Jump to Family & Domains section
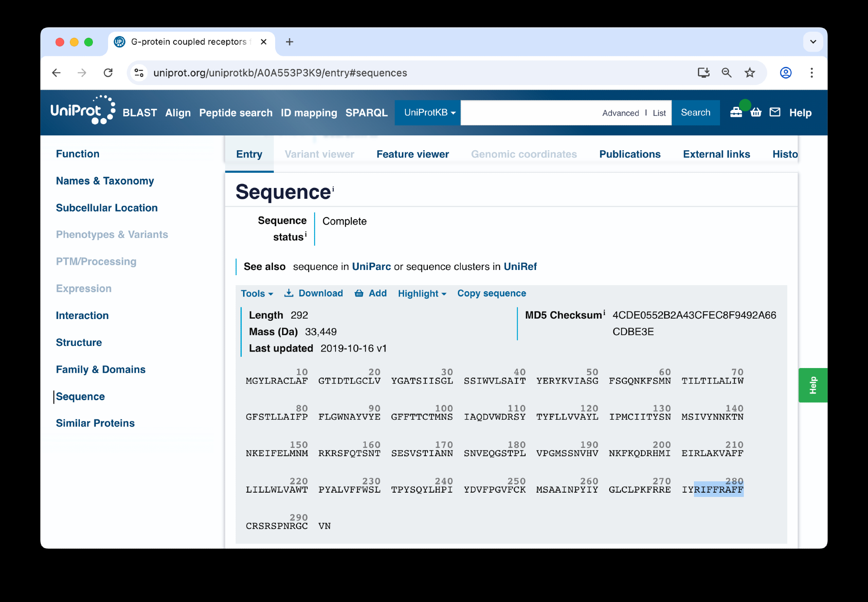 (101, 369)
